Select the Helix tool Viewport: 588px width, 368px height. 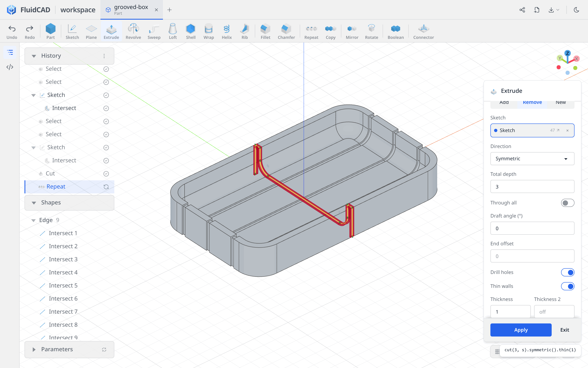pyautogui.click(x=227, y=31)
